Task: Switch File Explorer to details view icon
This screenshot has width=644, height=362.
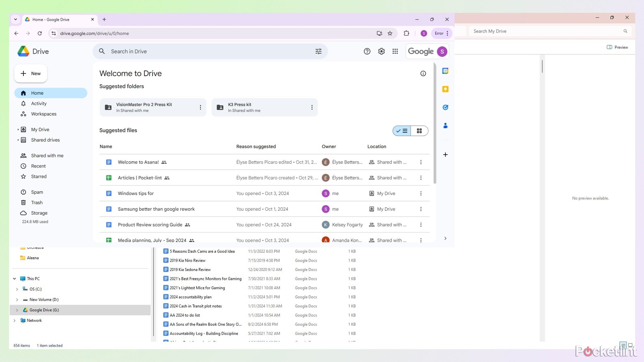Action: point(623,345)
